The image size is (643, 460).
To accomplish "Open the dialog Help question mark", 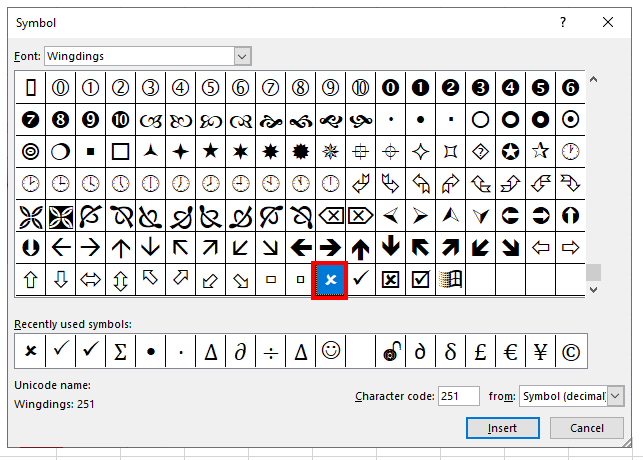I will pyautogui.click(x=563, y=21).
